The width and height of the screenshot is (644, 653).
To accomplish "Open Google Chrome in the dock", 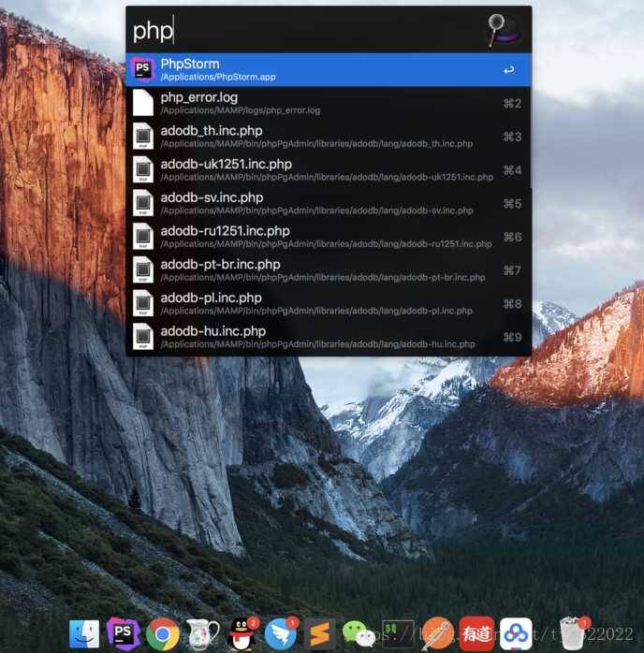I will [x=163, y=634].
